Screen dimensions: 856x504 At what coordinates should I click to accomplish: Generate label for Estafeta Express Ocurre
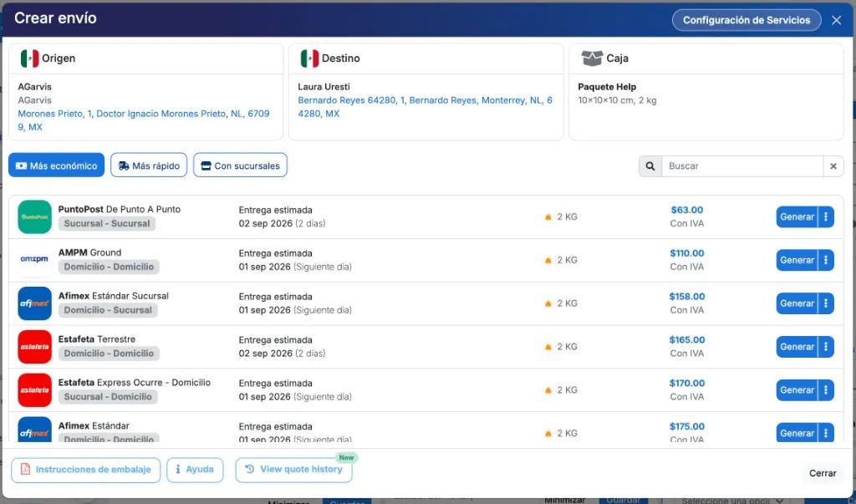tap(797, 389)
